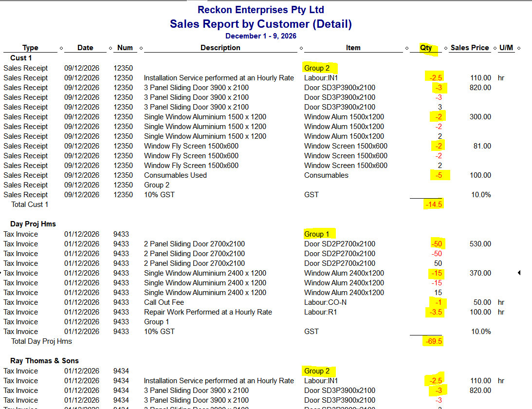Image resolution: width=532 pixels, height=409 pixels.
Task: Click the highlighted Qty column header
Action: 426,48
